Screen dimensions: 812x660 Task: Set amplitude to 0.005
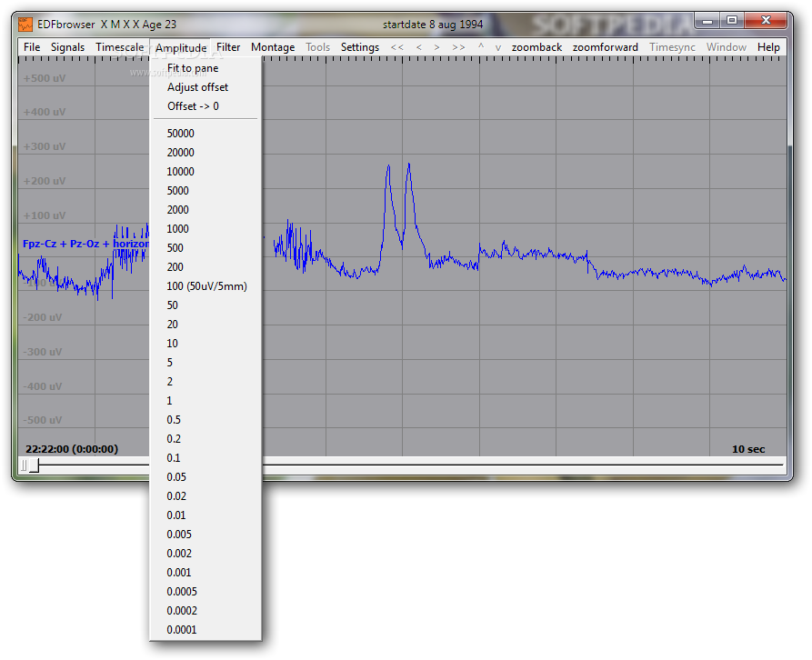point(206,535)
